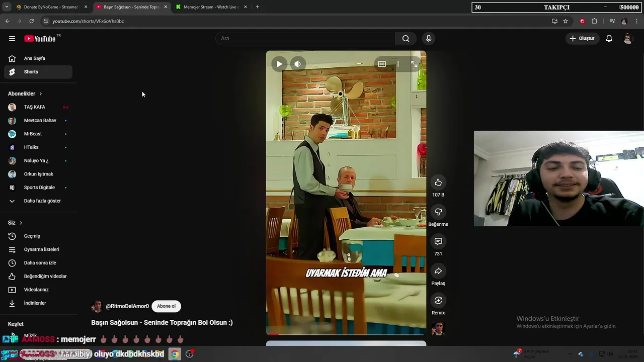Open İndirilenler downloads page

coord(38,303)
